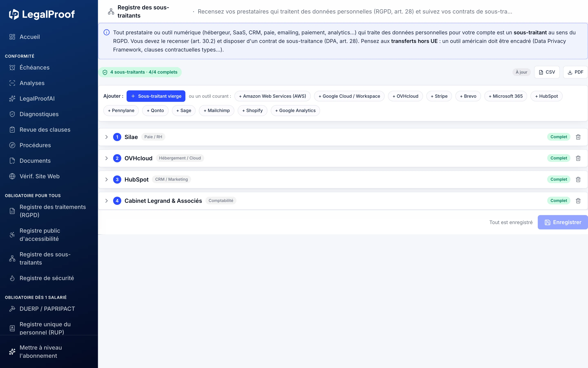Add the Sage preset chip
The width and height of the screenshot is (588, 368).
[x=184, y=110]
